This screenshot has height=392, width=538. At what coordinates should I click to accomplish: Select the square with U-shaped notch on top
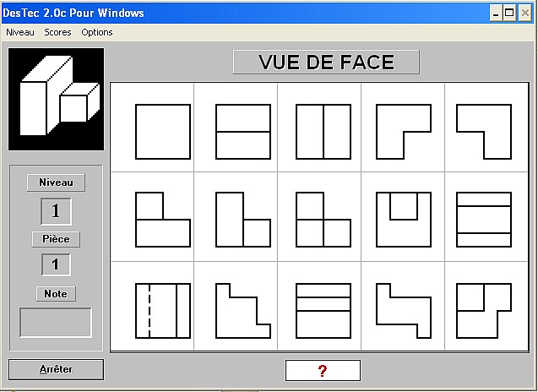pos(404,220)
